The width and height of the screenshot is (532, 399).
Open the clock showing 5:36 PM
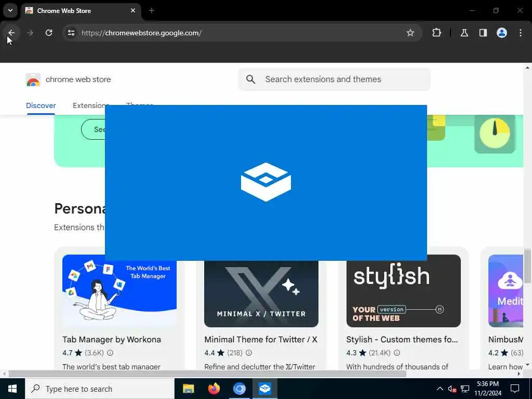(487, 389)
